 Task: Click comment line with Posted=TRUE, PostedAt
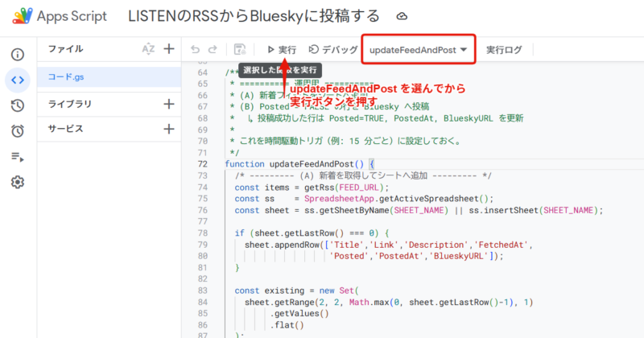click(377, 118)
